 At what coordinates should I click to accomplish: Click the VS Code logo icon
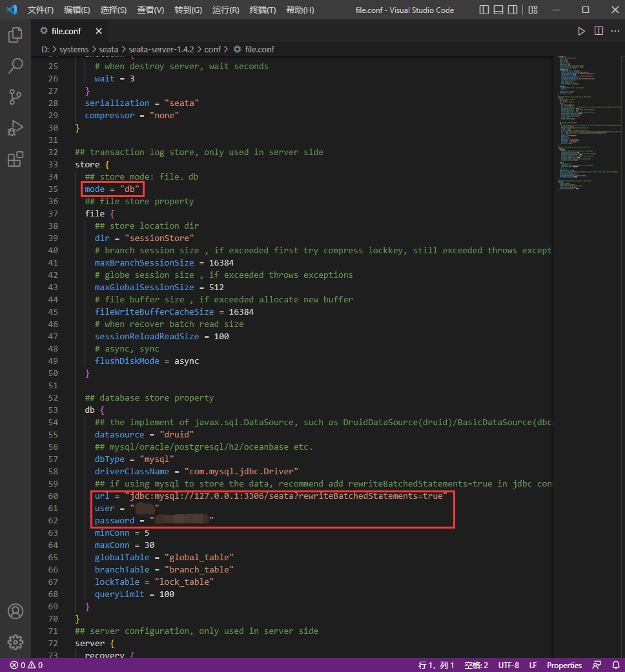click(x=12, y=10)
